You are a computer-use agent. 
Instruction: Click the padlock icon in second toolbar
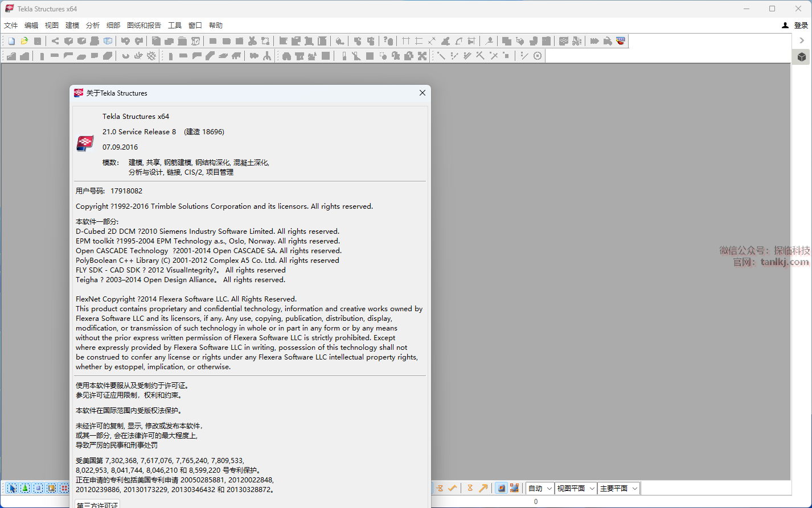pos(409,56)
